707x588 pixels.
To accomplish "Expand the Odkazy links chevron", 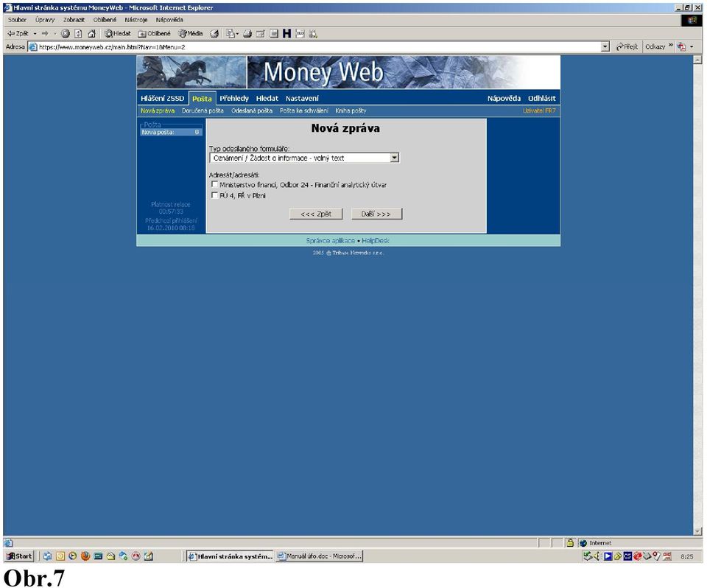I will point(670,46).
